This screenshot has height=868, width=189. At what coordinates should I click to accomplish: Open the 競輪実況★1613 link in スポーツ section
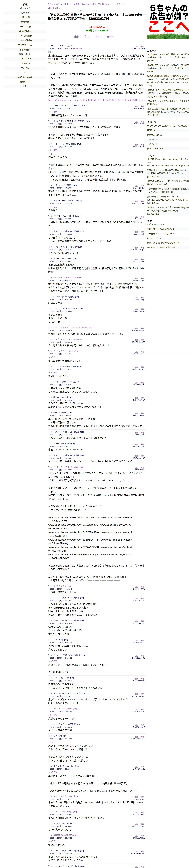[x=155, y=135]
